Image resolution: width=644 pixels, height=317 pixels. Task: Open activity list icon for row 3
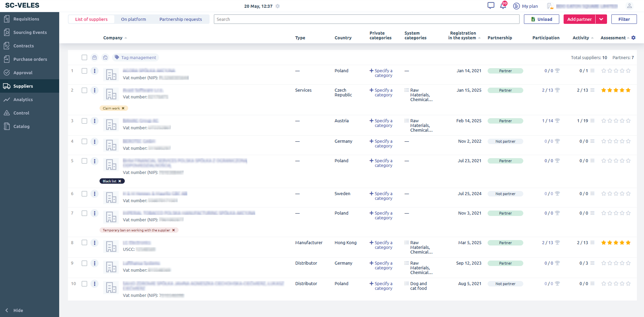593,121
